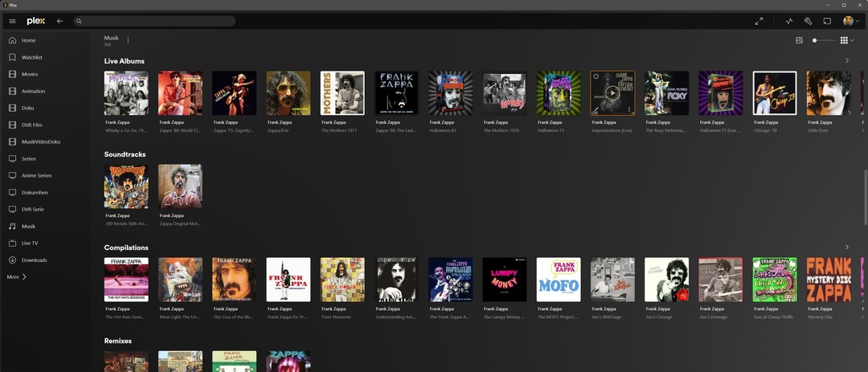868x372 pixels.
Task: Open the Activity pulse icon
Action: [x=789, y=21]
